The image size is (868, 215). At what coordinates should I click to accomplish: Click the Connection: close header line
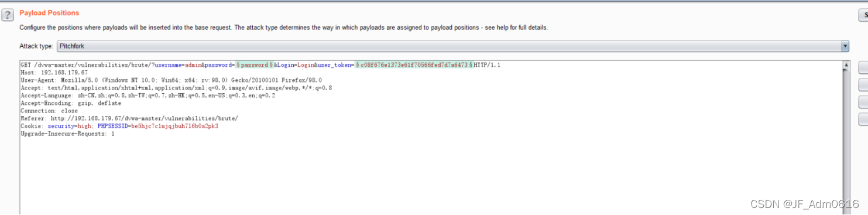(x=49, y=111)
